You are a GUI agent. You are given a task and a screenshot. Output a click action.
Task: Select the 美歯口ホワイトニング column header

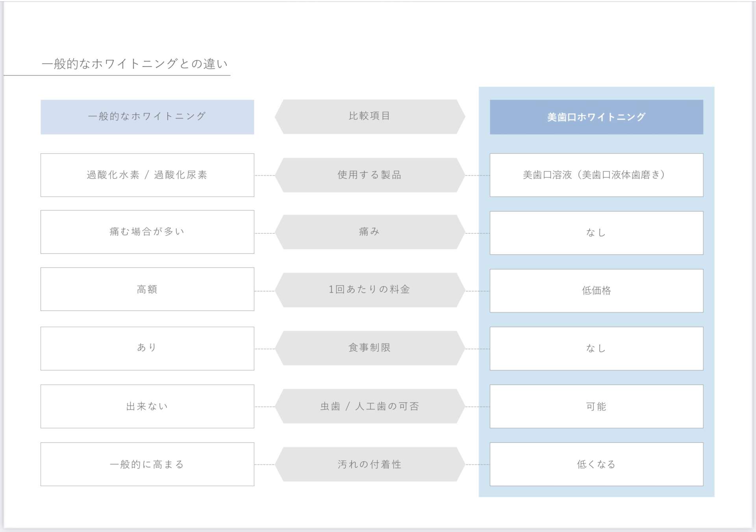click(596, 117)
